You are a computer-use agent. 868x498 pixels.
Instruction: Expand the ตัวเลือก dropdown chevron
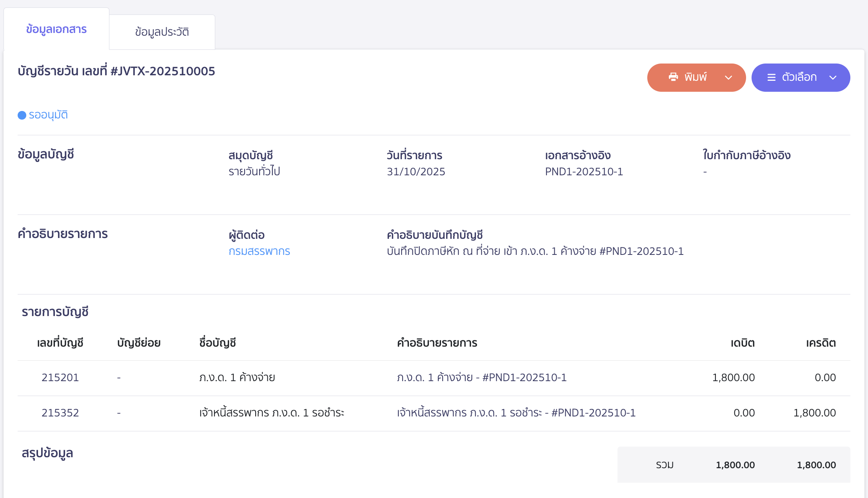[833, 78]
